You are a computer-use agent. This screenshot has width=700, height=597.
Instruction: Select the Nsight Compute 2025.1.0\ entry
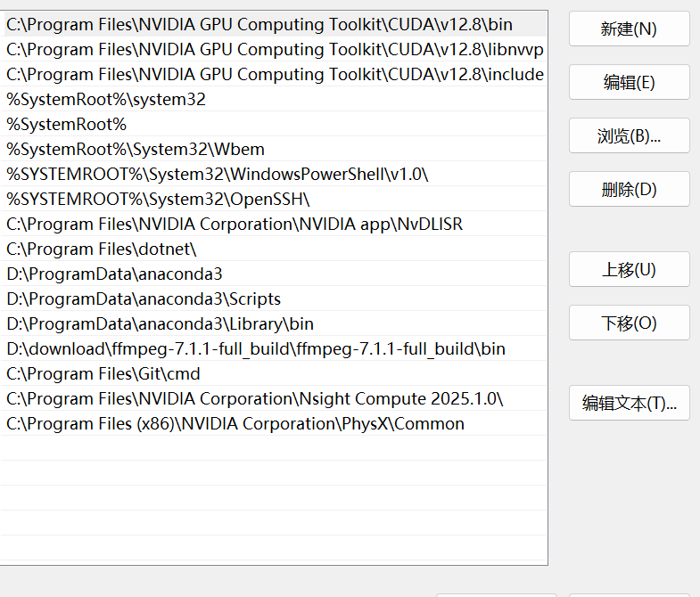pos(274,399)
